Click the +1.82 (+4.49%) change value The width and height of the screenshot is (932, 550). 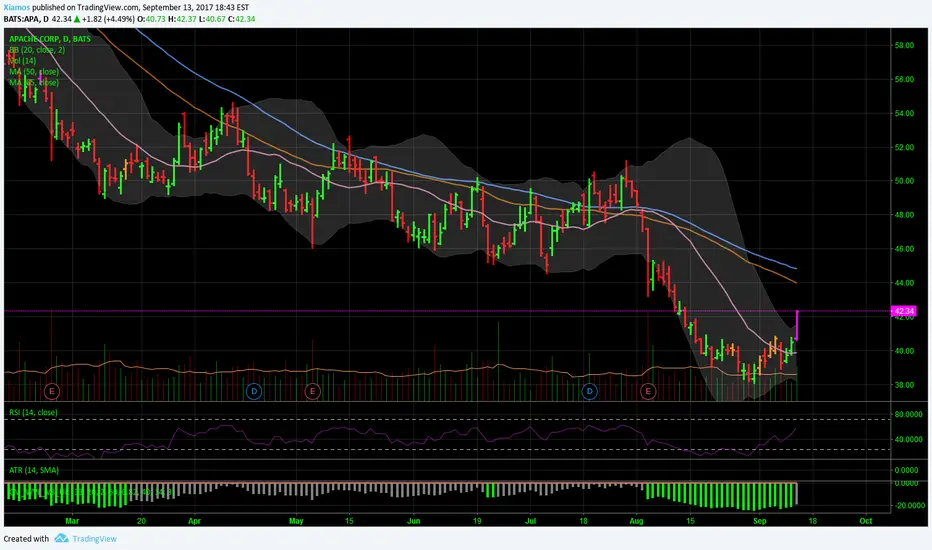[108, 19]
